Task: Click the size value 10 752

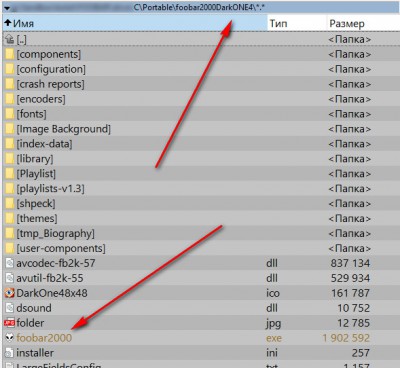Action: pos(353,308)
